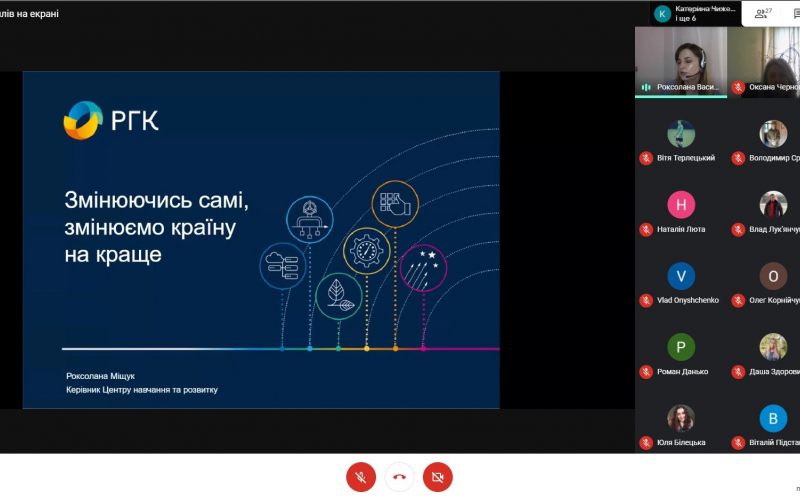Toggle the camera off button
Viewport: 800px width, 500px height.
[437, 477]
